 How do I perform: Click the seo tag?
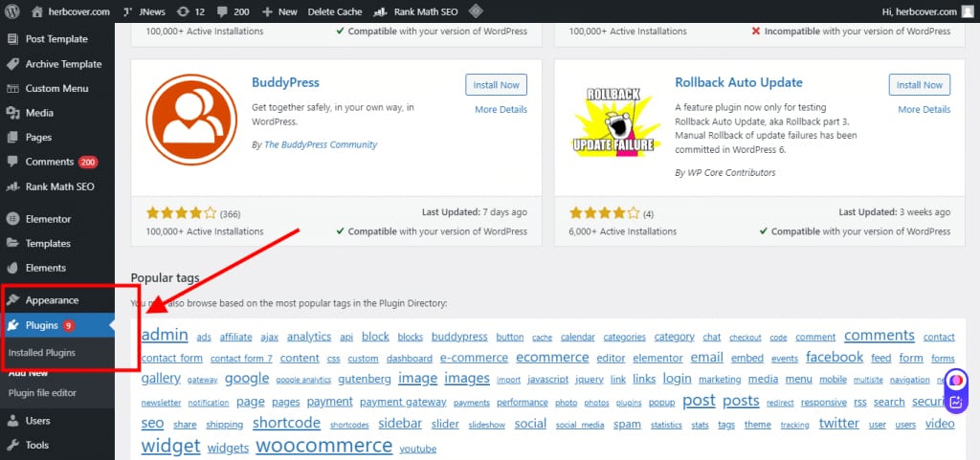click(152, 423)
